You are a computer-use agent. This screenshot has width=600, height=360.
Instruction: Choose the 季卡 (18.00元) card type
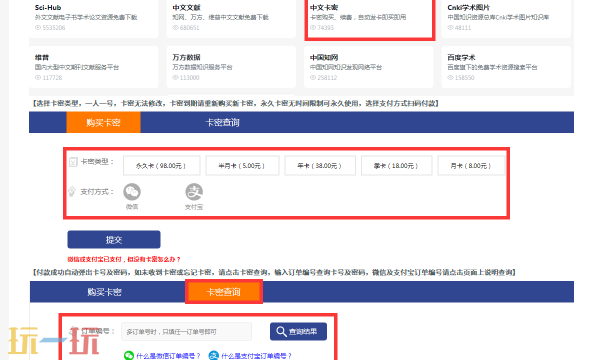(x=396, y=166)
